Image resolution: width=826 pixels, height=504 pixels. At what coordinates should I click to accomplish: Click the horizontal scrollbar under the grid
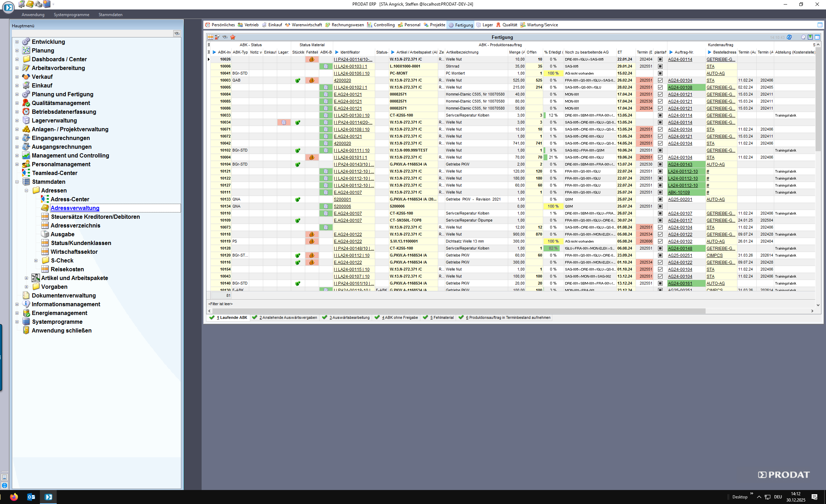[458, 311]
